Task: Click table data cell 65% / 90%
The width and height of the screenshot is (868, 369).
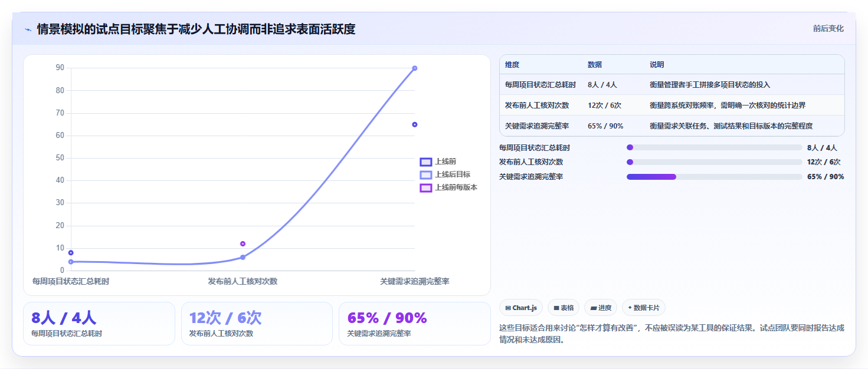Action: [605, 126]
